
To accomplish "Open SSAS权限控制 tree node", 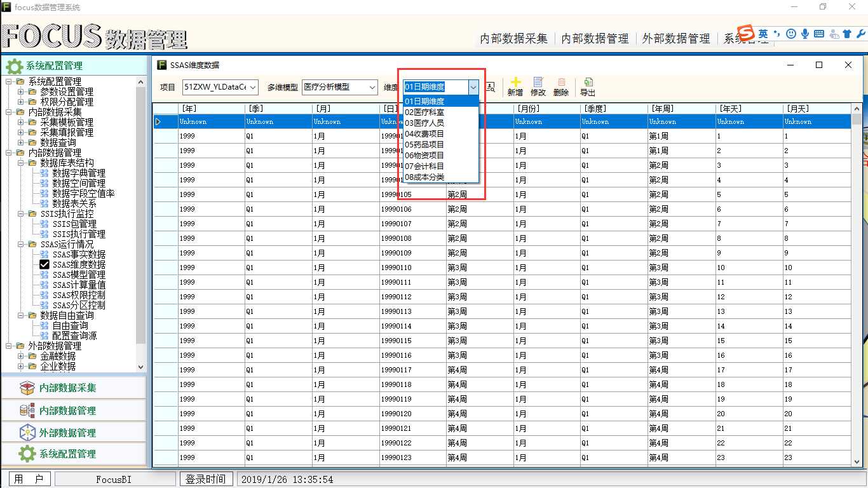I will pyautogui.click(x=79, y=295).
